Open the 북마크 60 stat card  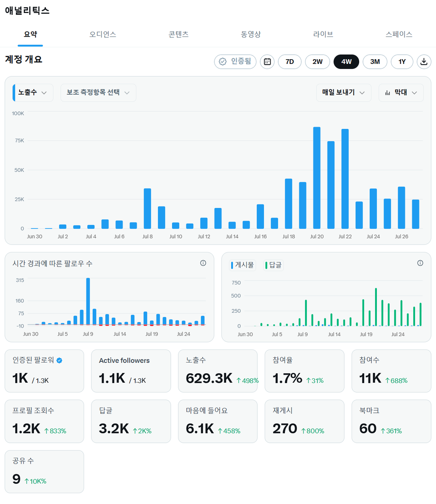pyautogui.click(x=391, y=421)
